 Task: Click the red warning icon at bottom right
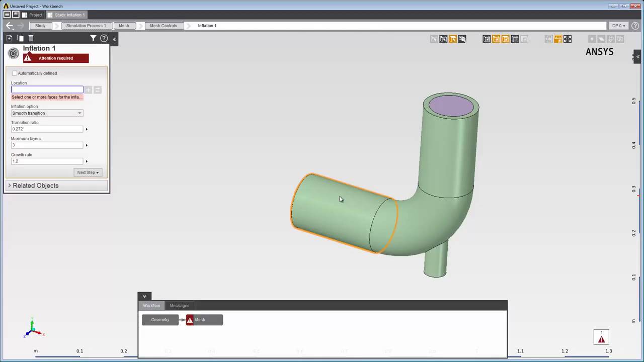coord(601,337)
